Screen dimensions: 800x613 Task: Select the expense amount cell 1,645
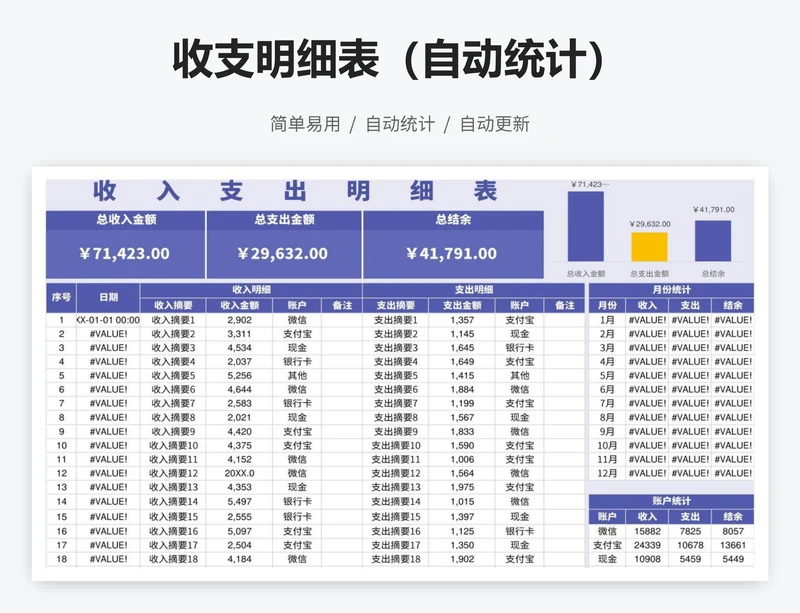tap(462, 348)
